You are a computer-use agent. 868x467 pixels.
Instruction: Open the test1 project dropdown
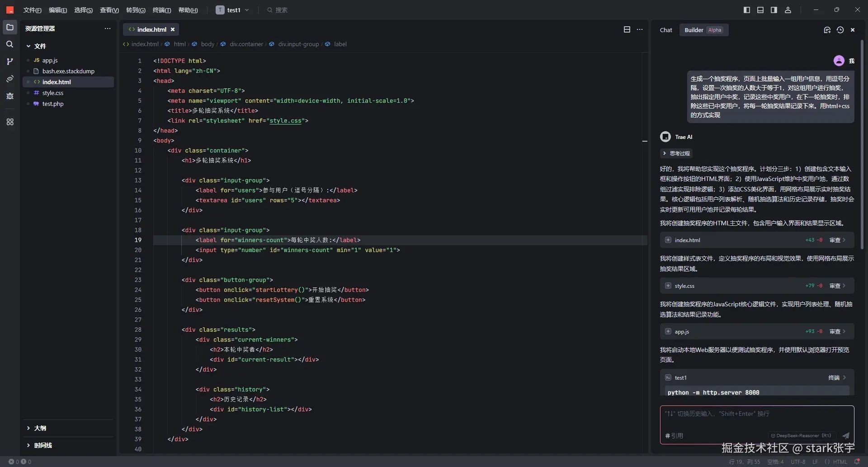(x=233, y=10)
